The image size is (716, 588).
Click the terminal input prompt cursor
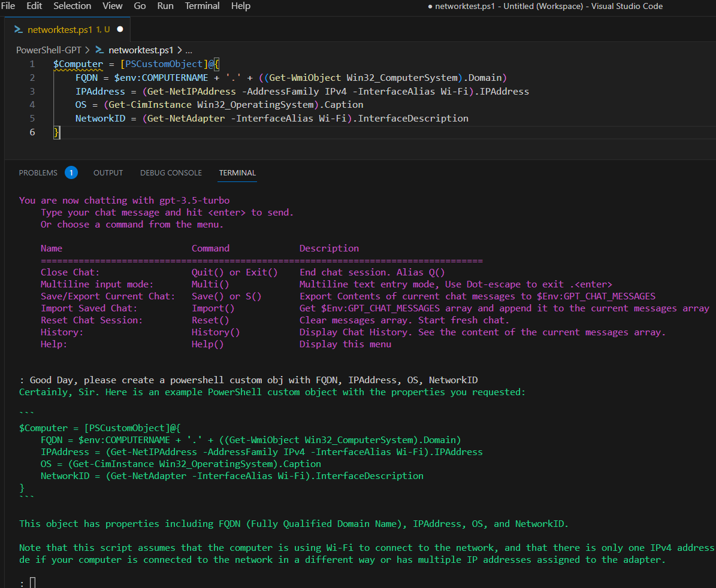coord(32,583)
